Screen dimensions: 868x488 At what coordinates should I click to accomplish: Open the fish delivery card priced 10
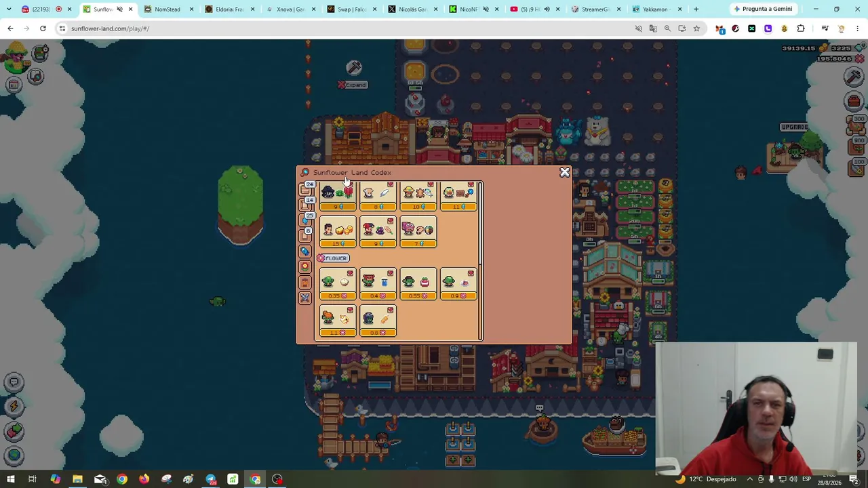click(418, 197)
